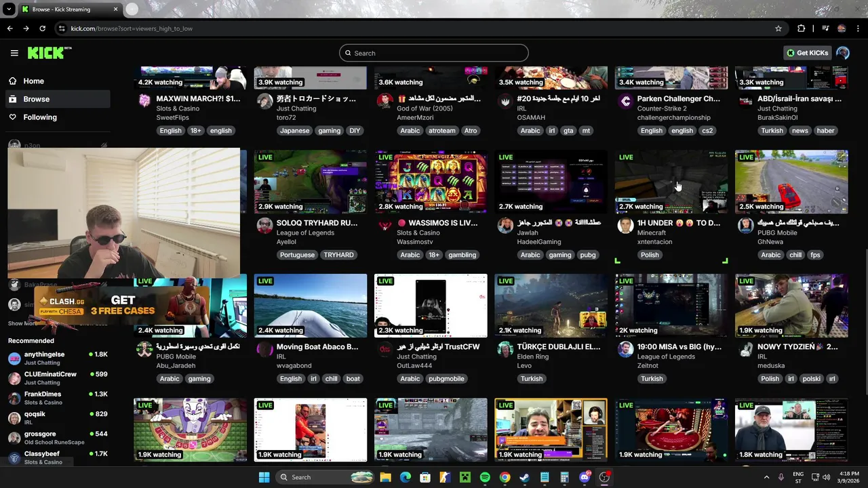The height and width of the screenshot is (488, 868).
Task: Open recommended channel grossgore
Action: (x=58, y=437)
